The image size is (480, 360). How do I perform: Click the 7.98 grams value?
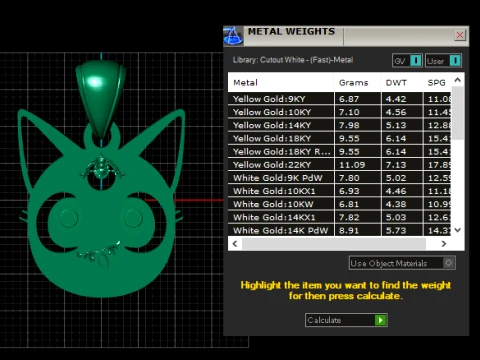349,125
